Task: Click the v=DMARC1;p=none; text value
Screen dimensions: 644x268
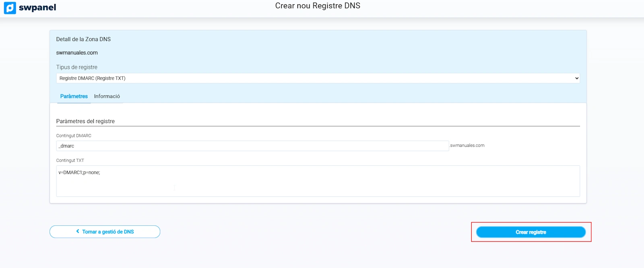Action: 79,172
